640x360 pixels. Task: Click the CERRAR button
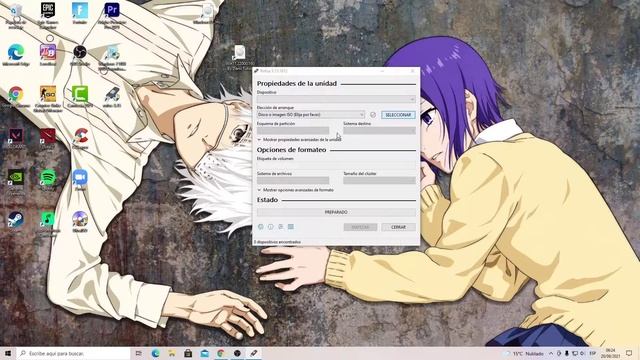tap(398, 227)
